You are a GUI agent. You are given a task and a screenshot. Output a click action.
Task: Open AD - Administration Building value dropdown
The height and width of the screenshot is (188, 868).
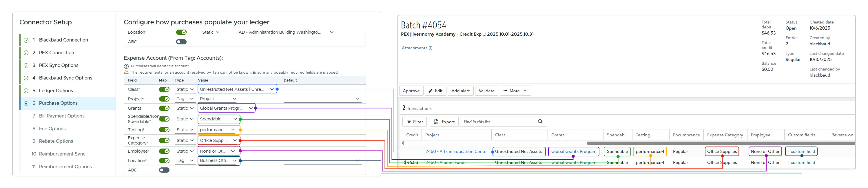coord(286,32)
